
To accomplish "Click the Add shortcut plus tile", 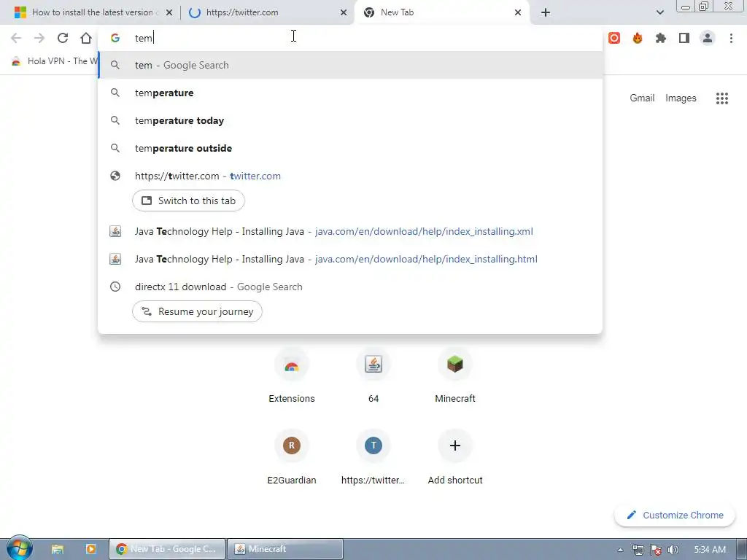I will (x=455, y=458).
